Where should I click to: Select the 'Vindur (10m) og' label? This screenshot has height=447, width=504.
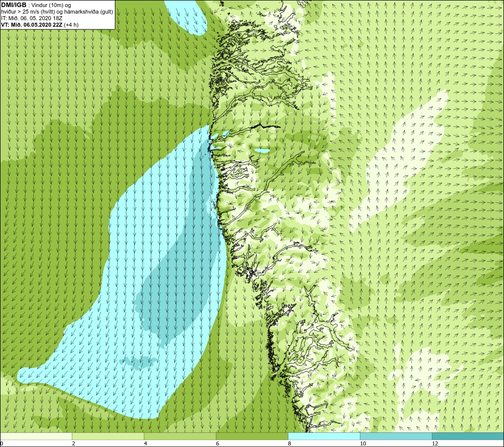point(51,6)
